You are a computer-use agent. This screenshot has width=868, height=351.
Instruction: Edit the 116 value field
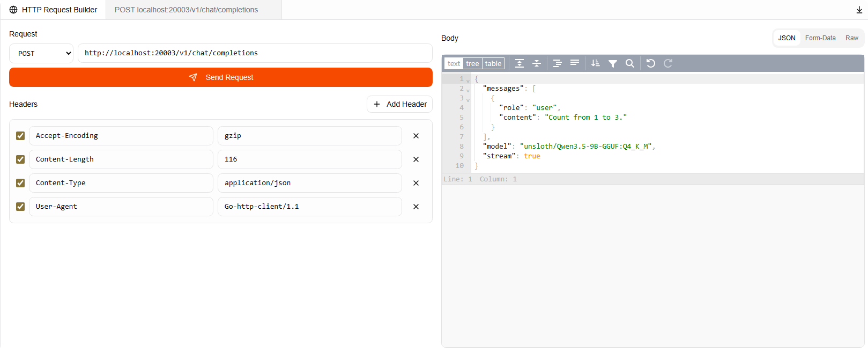tap(310, 159)
